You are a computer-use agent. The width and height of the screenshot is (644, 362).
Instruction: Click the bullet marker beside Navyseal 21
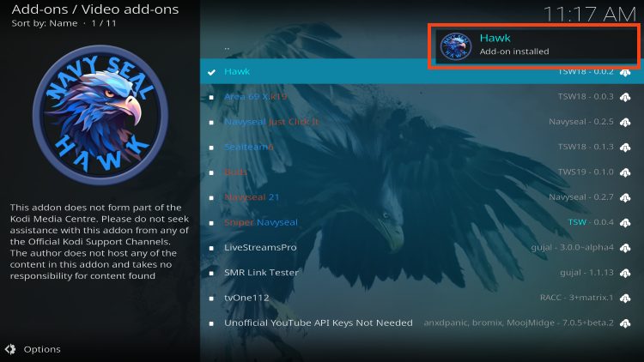tap(211, 198)
